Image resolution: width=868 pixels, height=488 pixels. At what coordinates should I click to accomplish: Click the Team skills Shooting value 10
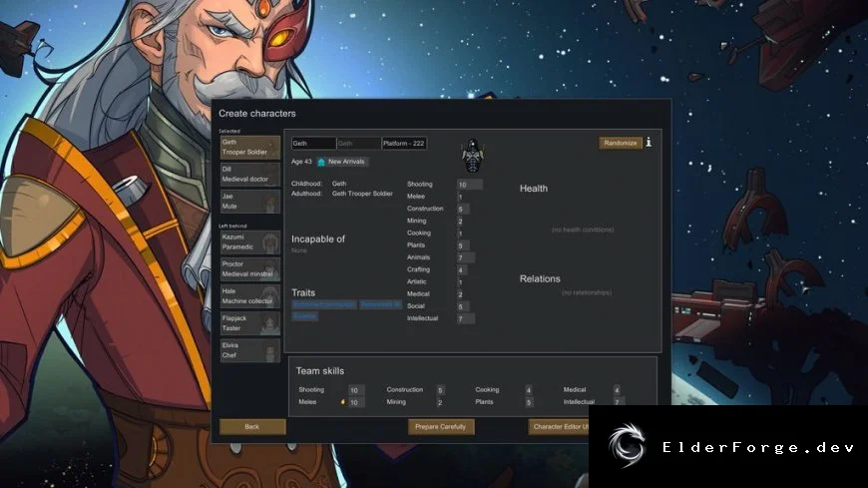[x=356, y=390]
